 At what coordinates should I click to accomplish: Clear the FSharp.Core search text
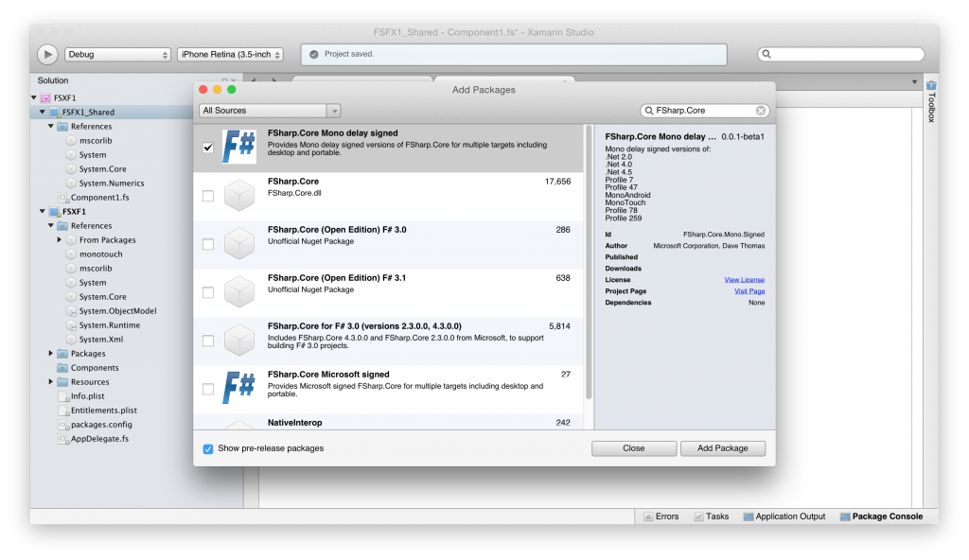761,111
